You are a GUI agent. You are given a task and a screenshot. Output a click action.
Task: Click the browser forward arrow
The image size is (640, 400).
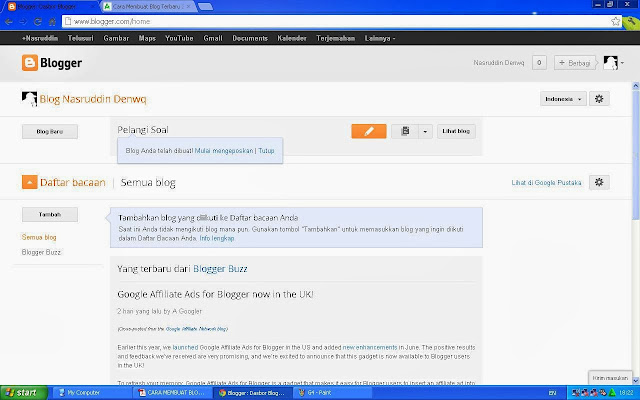23,22
